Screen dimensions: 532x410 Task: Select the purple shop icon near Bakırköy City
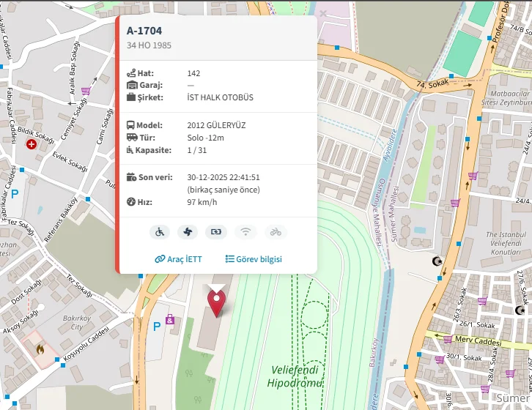[170, 319]
